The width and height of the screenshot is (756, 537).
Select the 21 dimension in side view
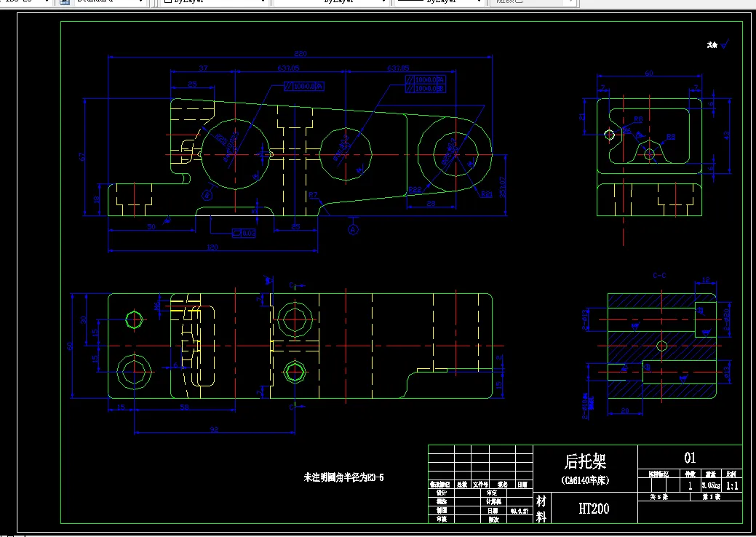tap(582, 116)
